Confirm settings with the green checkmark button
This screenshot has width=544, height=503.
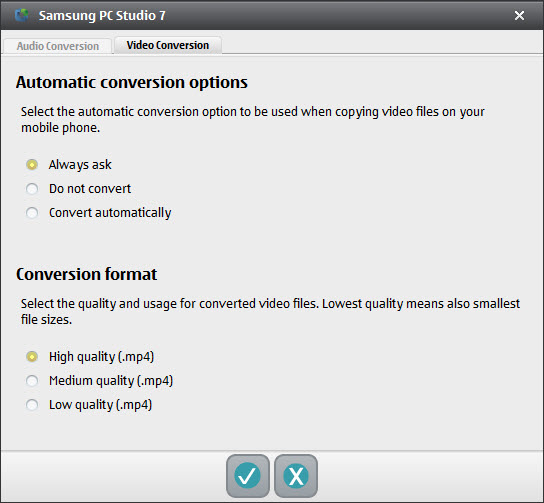(x=247, y=476)
